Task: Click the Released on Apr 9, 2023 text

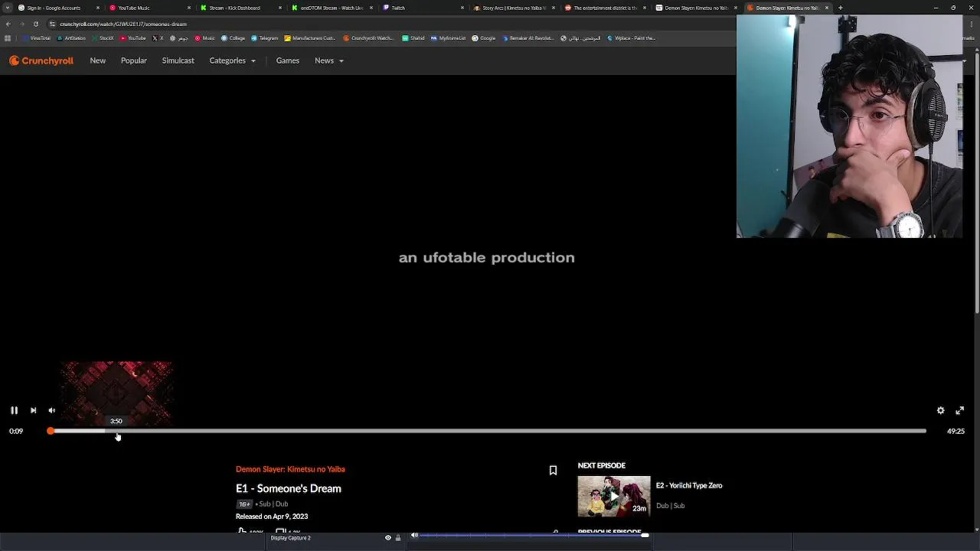Action: [x=272, y=517]
